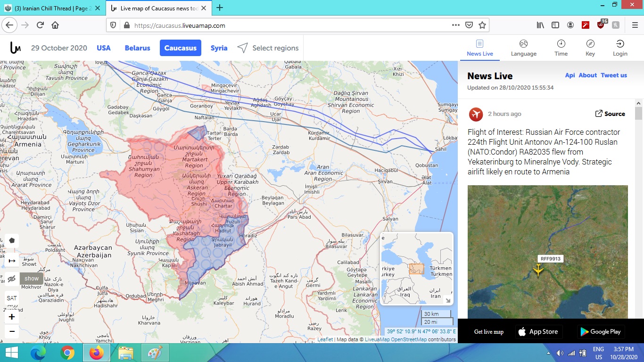Click the Shahumyan Region label on map

click(143, 166)
